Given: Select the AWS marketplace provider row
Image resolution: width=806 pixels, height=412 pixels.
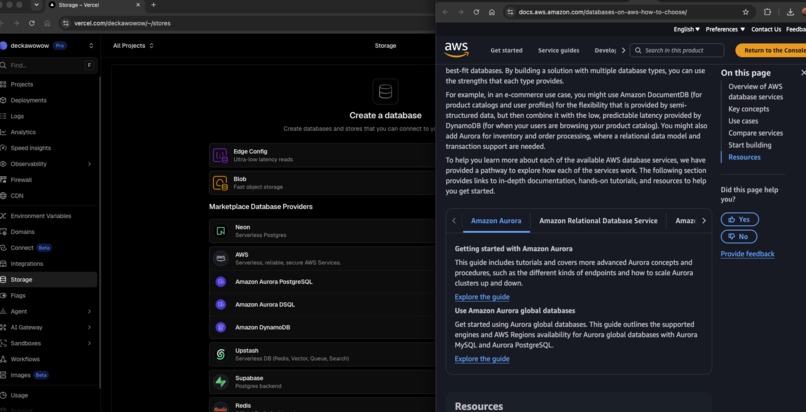Looking at the screenshot, I should (x=322, y=258).
